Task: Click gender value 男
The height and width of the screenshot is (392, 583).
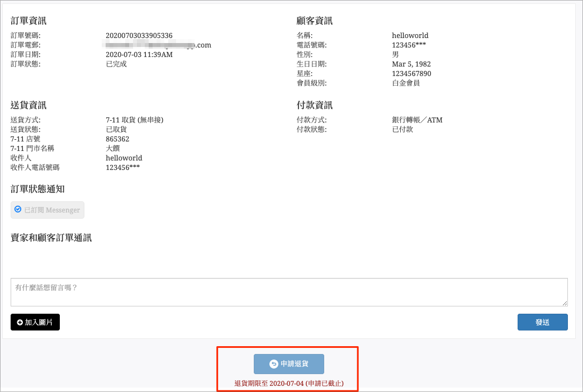Action: tap(395, 55)
